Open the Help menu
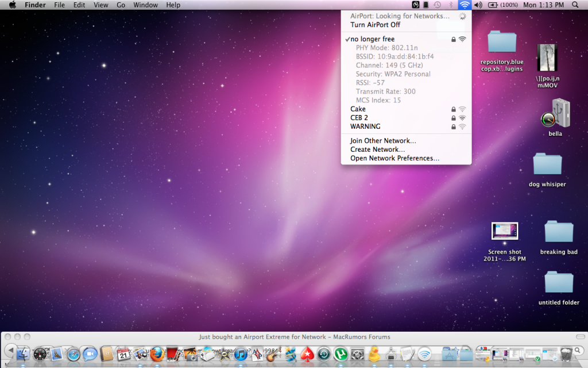588x368 pixels. click(x=173, y=5)
